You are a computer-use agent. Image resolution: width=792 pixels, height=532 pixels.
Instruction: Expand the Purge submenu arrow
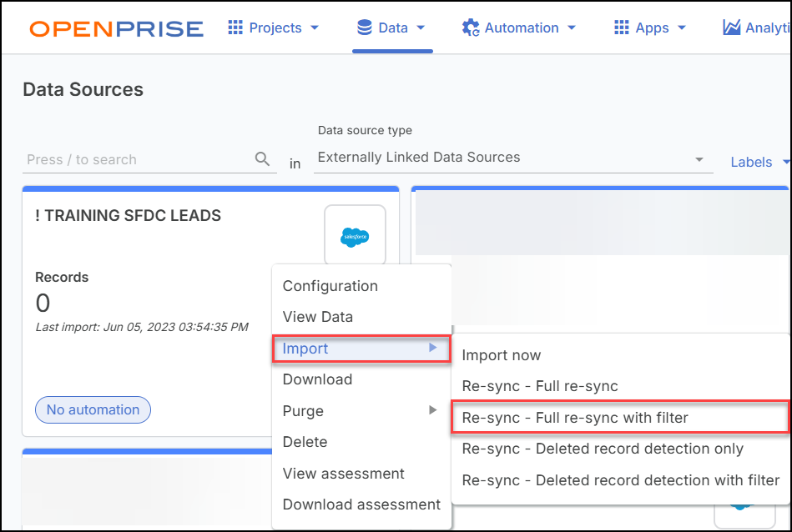point(433,410)
